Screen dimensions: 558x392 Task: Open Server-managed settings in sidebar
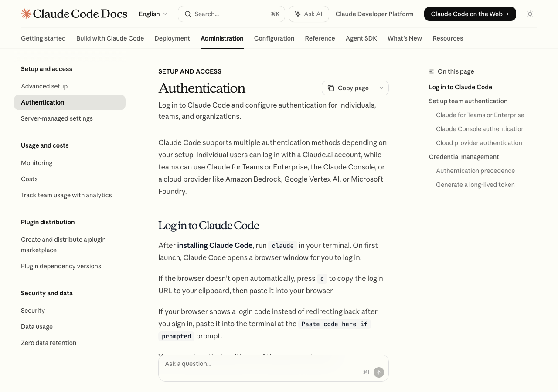pos(57,118)
